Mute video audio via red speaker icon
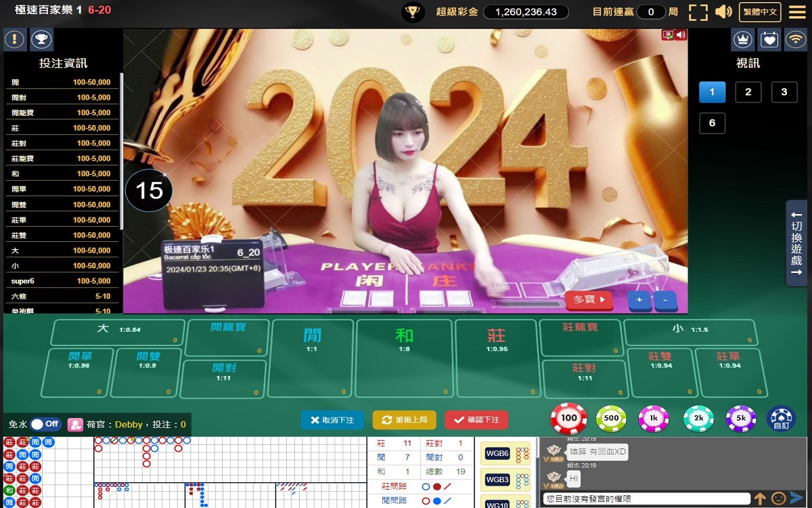The image size is (812, 508). click(681, 35)
